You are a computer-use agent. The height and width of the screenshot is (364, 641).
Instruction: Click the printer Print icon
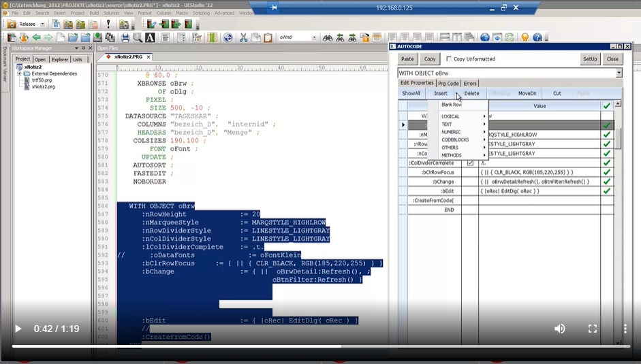125,37
